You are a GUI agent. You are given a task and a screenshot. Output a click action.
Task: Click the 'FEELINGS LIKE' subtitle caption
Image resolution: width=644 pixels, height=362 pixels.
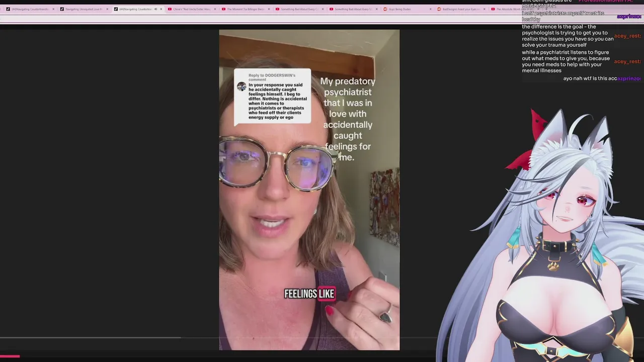tap(309, 294)
